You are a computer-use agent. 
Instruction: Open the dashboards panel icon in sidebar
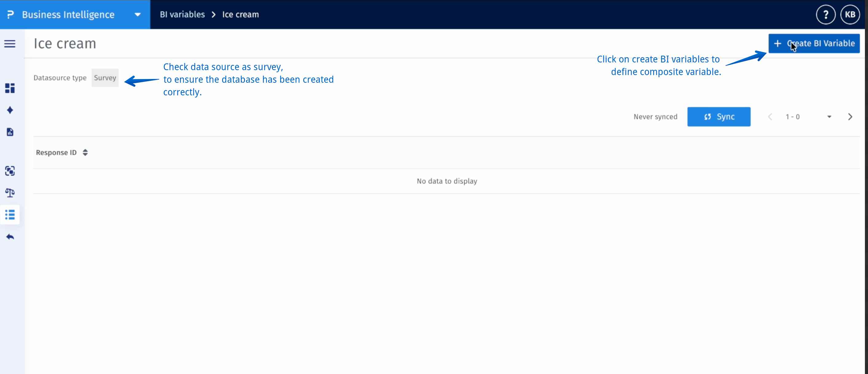(10, 89)
